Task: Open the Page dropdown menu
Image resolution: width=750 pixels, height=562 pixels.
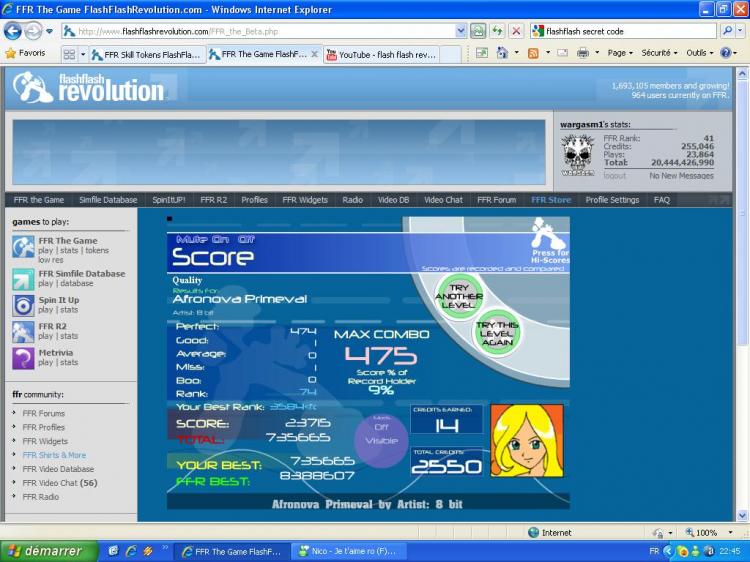Action: (x=622, y=53)
